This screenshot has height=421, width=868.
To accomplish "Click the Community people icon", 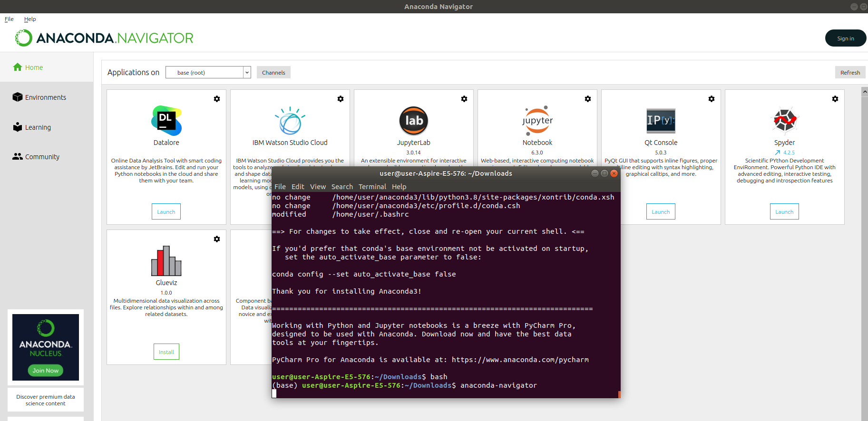I will (x=18, y=156).
